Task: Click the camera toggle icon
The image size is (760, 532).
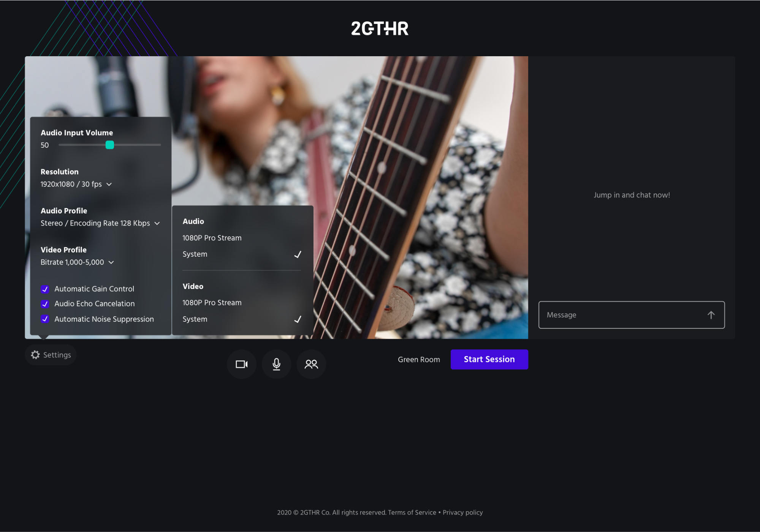Action: tap(242, 364)
